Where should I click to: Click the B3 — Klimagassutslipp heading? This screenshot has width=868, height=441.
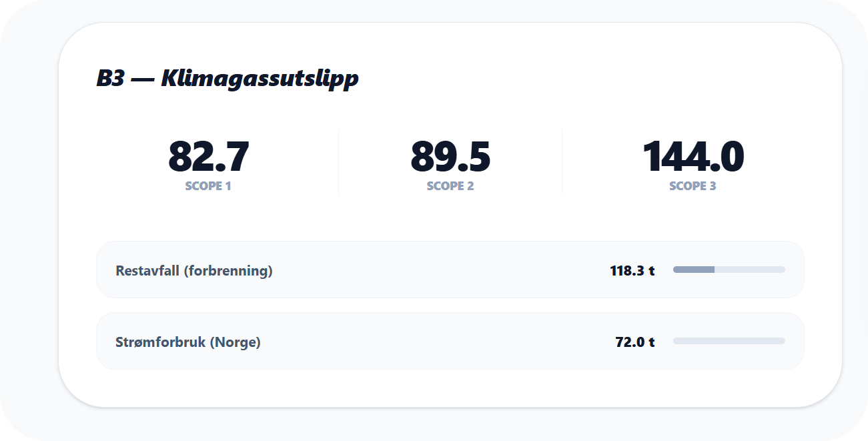(x=228, y=77)
